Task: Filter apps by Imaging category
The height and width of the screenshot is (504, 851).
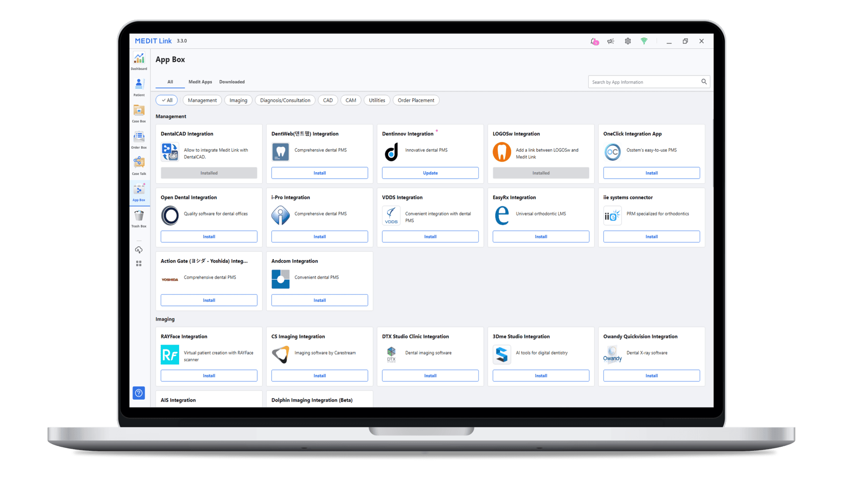Action: coord(238,101)
